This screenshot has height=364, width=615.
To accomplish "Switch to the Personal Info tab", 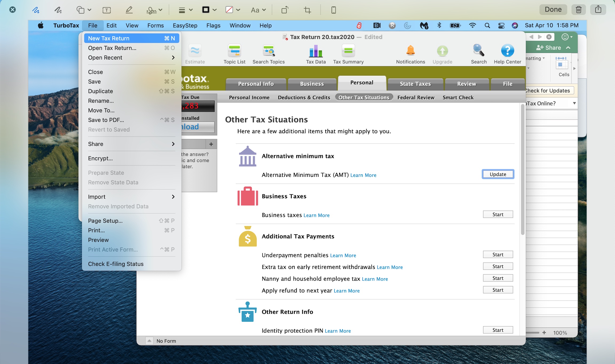I will coord(256,84).
